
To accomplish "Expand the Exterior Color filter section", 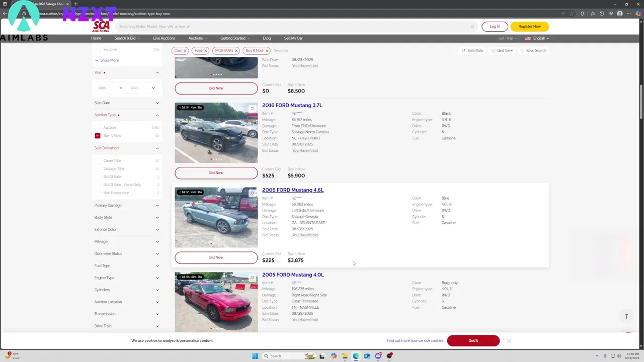I will (x=127, y=230).
